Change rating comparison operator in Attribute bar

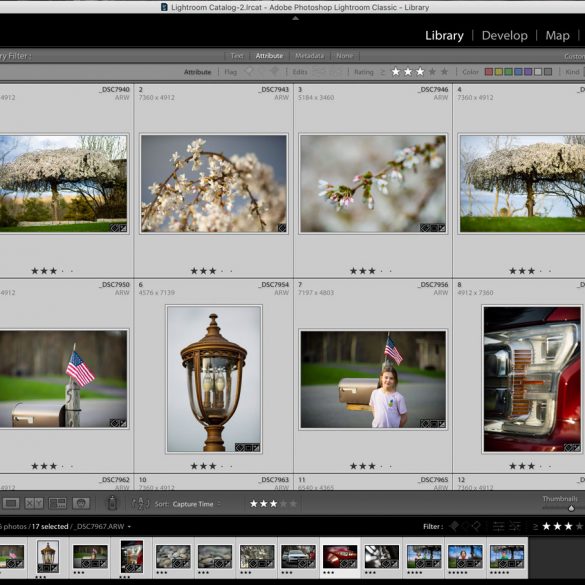coord(382,72)
